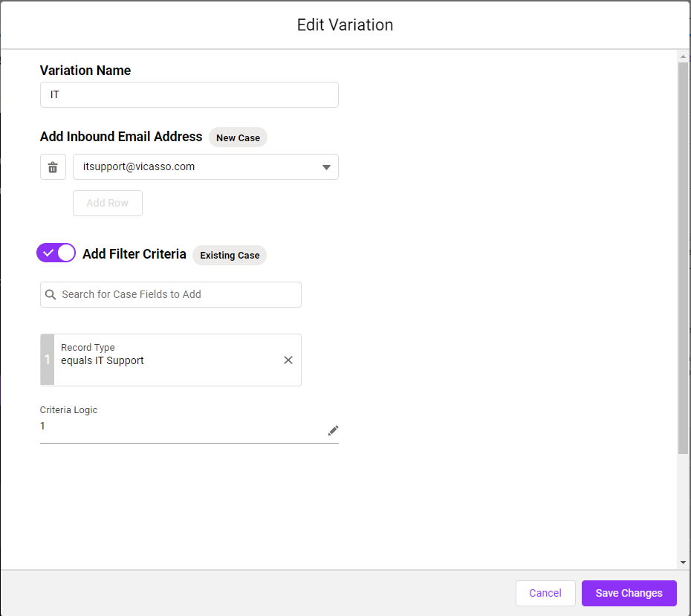Cancel editing the variation
Screen dimensions: 691x616
click(545, 593)
